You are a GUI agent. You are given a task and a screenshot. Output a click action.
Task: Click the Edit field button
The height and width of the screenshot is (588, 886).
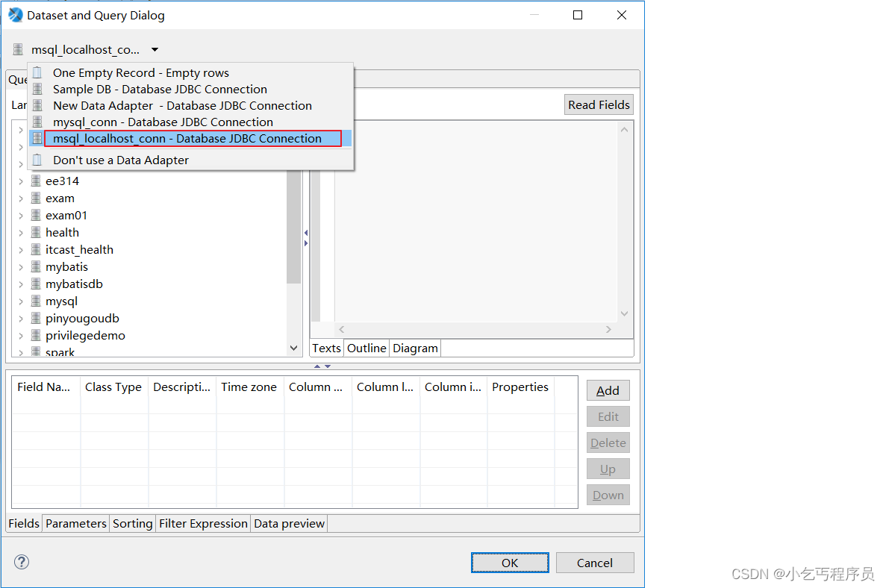608,417
